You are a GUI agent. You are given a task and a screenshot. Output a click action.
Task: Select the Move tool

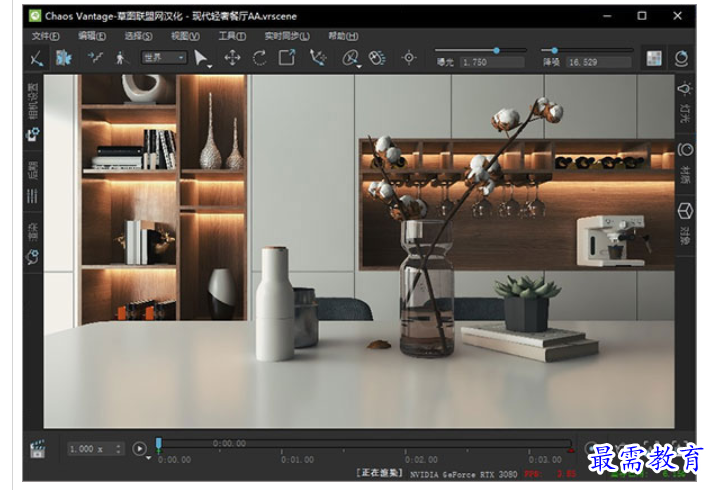point(232,58)
